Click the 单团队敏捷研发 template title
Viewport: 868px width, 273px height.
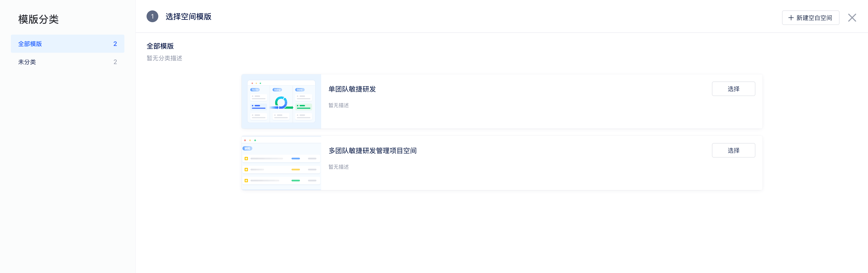(x=352, y=89)
